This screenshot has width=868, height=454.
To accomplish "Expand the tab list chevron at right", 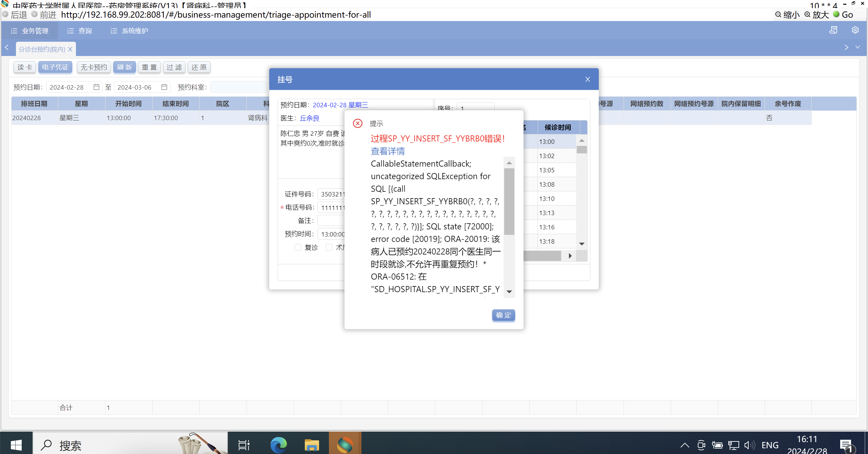I will pos(857,47).
